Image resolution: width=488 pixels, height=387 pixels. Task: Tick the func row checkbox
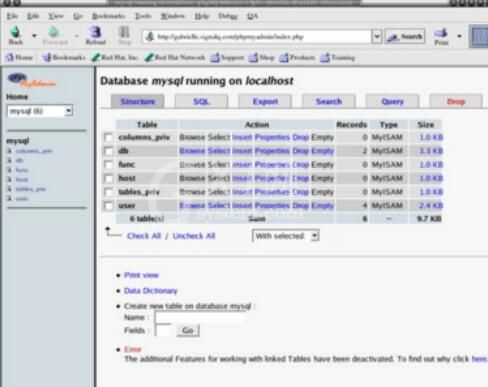point(109,165)
